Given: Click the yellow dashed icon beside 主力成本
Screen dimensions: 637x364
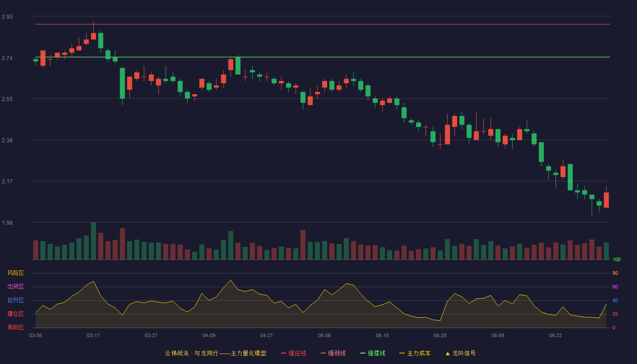Looking at the screenshot, I should tap(402, 353).
